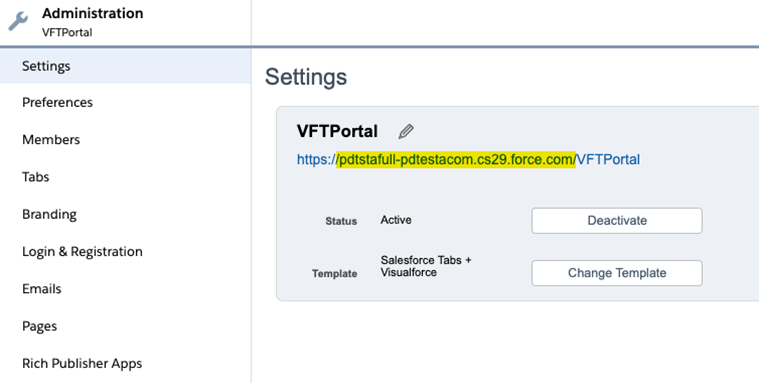Open the VFTPortal community URL link

(468, 159)
